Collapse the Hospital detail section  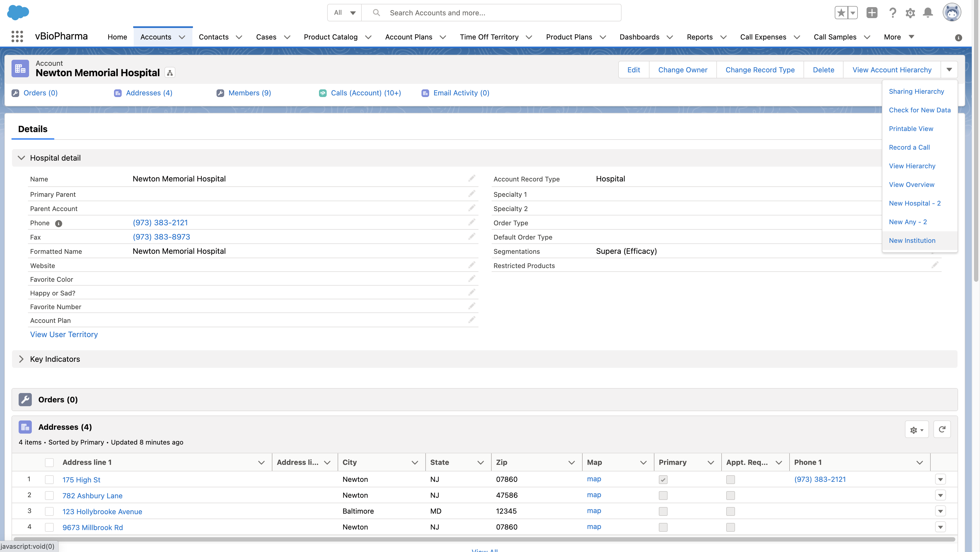point(21,158)
